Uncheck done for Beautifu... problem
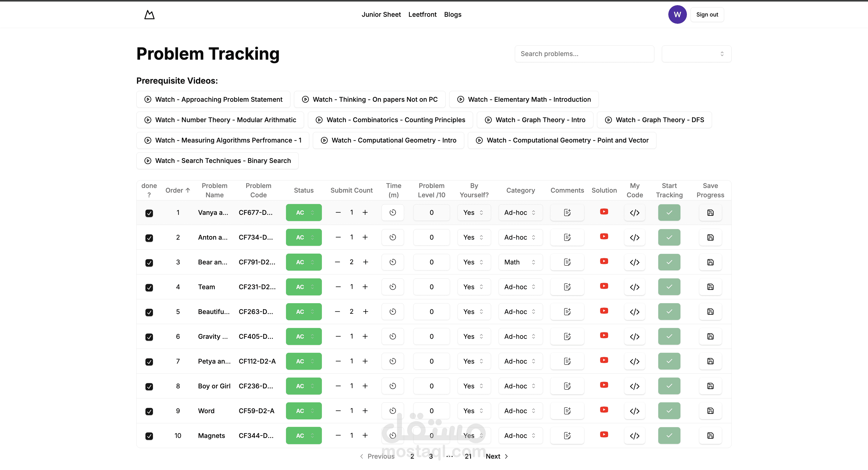 point(149,312)
